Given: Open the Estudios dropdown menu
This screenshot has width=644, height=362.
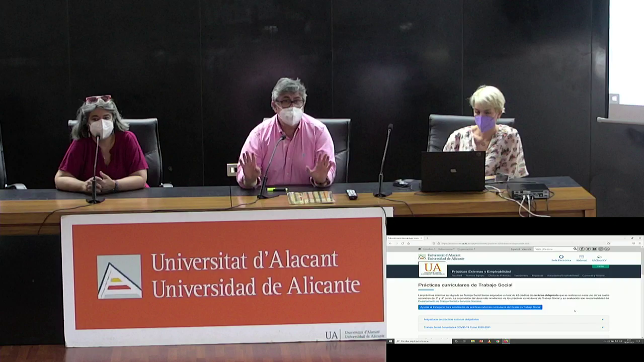Looking at the screenshot, I should click(428, 249).
